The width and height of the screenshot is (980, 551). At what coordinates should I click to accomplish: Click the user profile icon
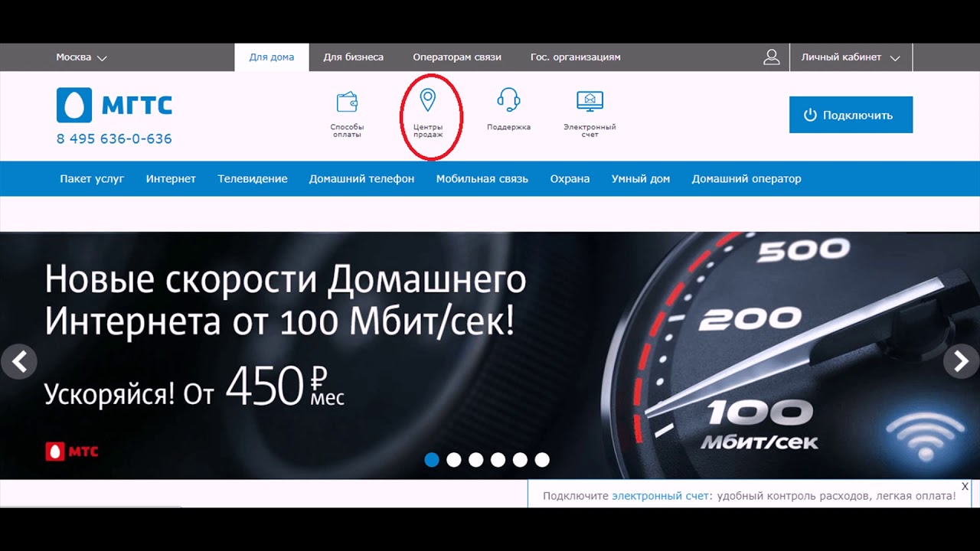(772, 57)
